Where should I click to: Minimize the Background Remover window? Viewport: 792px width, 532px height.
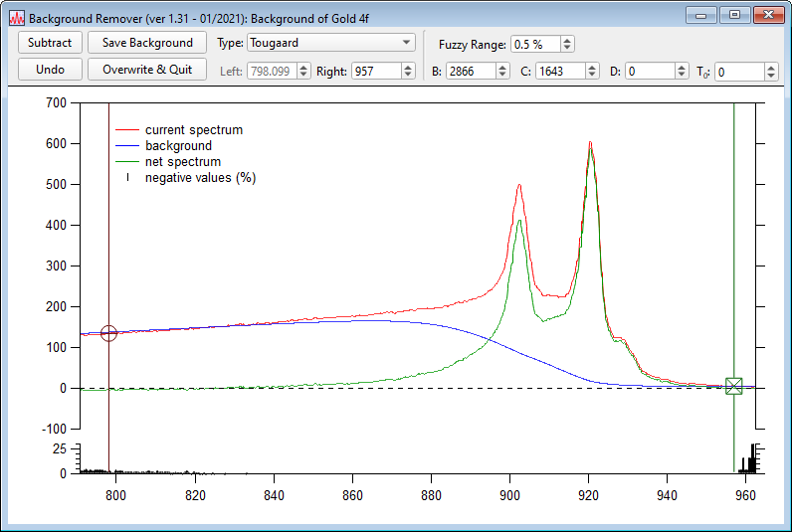click(701, 15)
